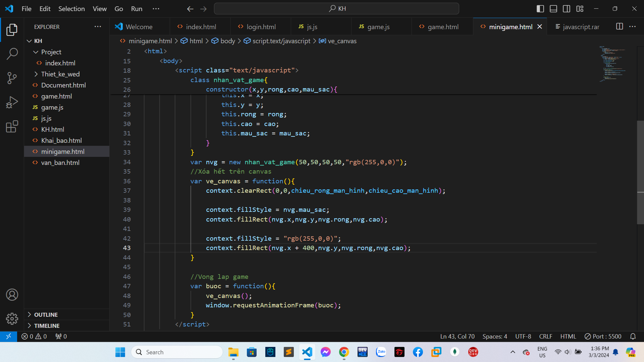Click the Spaces: 4 indentation setting
644x362 pixels.
tap(494, 336)
